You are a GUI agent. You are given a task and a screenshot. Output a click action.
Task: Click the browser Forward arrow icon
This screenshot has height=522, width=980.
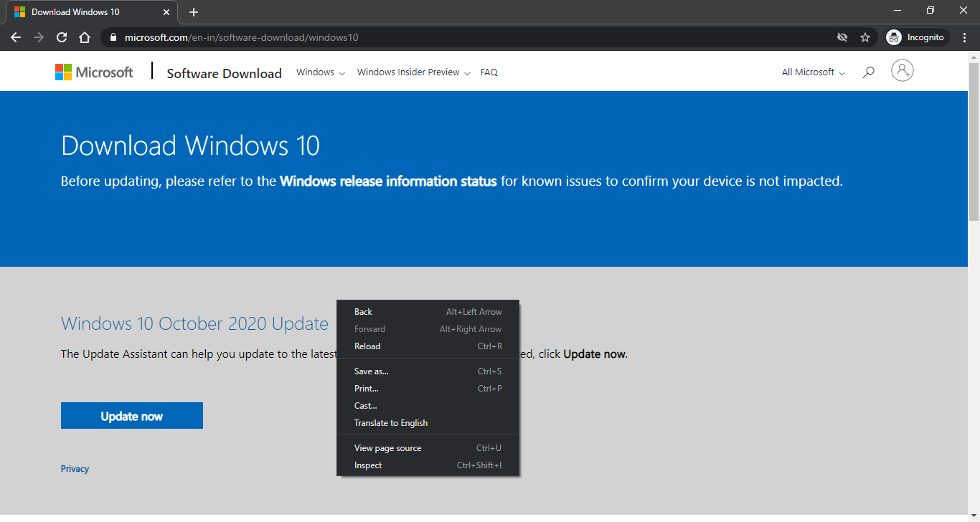click(x=39, y=37)
